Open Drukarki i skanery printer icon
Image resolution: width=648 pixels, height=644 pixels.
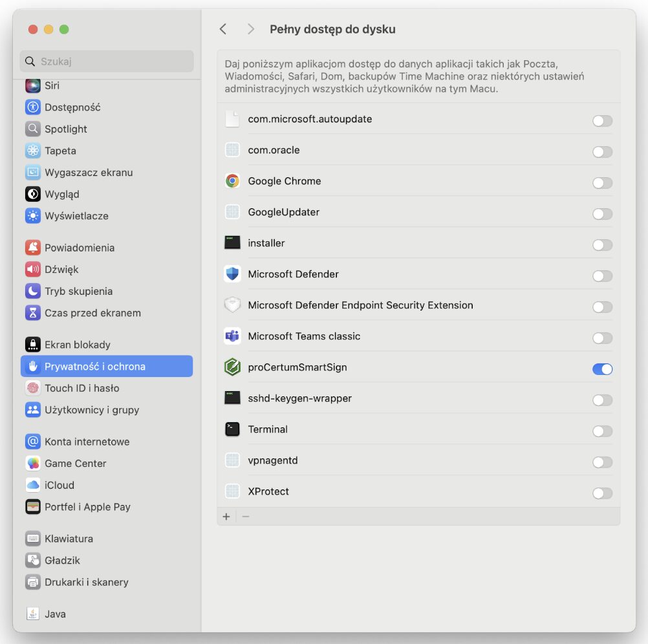33,582
